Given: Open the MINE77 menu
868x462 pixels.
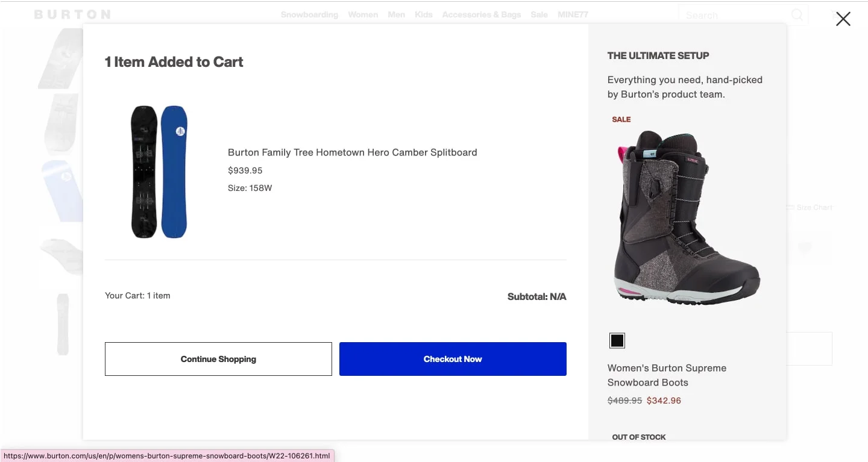Looking at the screenshot, I should coord(573,14).
